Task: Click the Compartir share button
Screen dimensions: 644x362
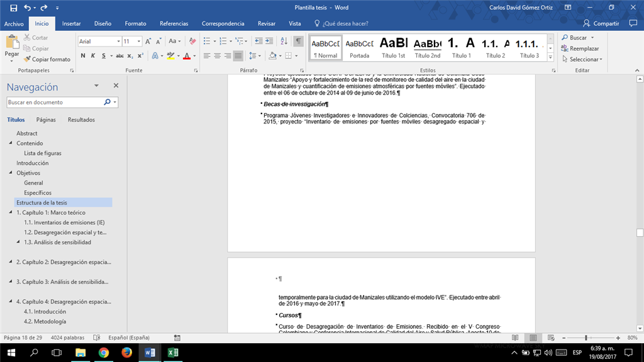Action: pyautogui.click(x=601, y=23)
